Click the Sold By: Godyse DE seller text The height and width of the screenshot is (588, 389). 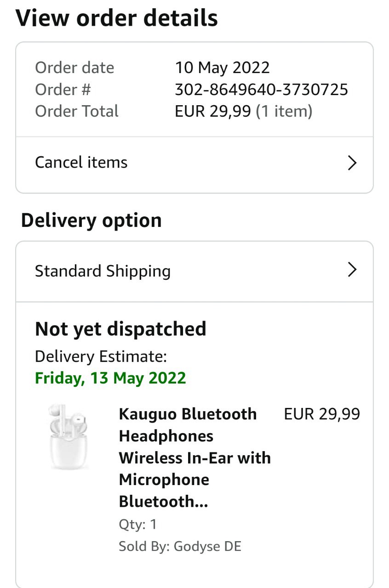coord(180,546)
